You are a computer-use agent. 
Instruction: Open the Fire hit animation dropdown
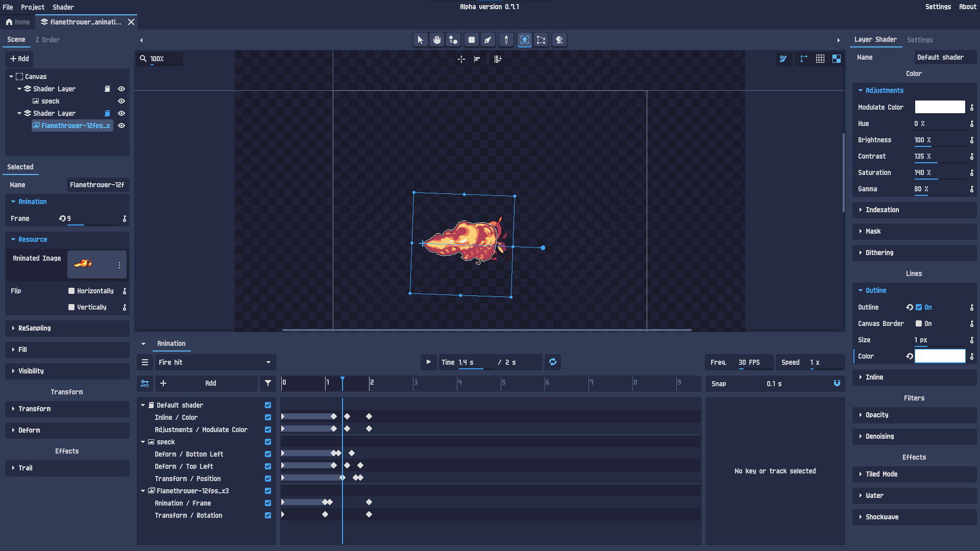coord(214,362)
